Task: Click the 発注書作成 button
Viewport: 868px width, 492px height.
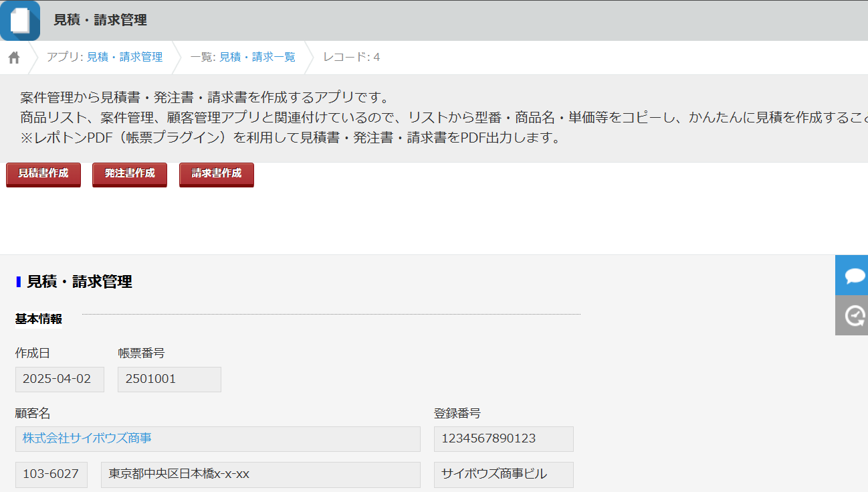Action: pos(130,174)
